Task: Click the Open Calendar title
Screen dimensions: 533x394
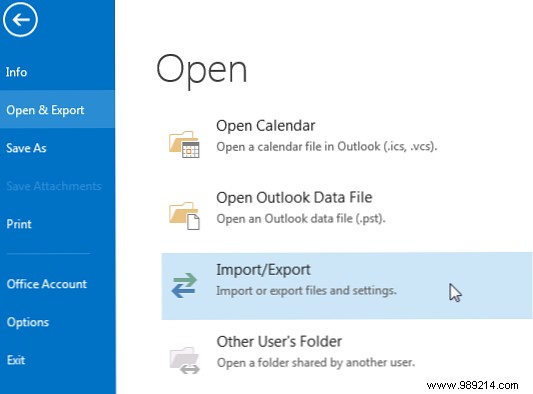Action: pyautogui.click(x=265, y=126)
